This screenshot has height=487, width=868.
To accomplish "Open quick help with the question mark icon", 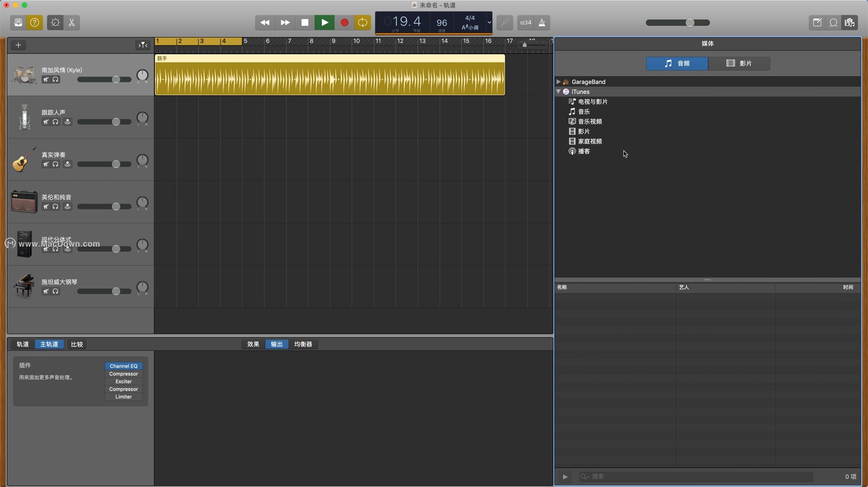I will [x=35, y=23].
